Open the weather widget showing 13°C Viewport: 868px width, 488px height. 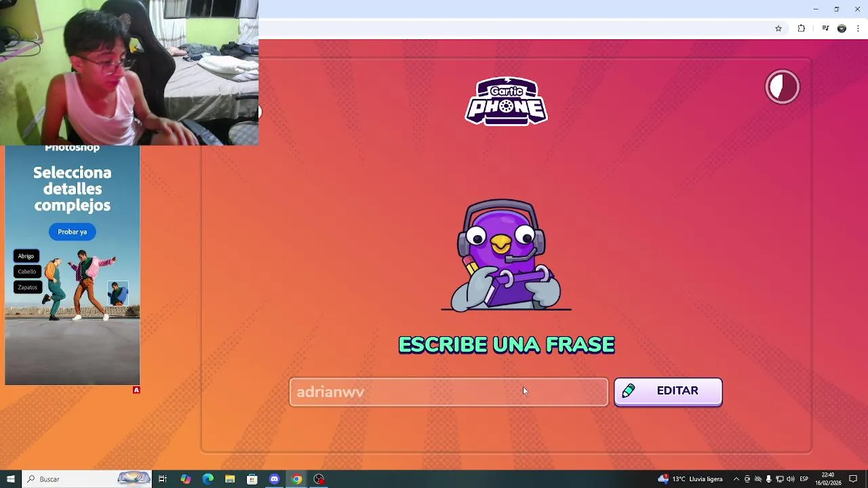(x=690, y=479)
